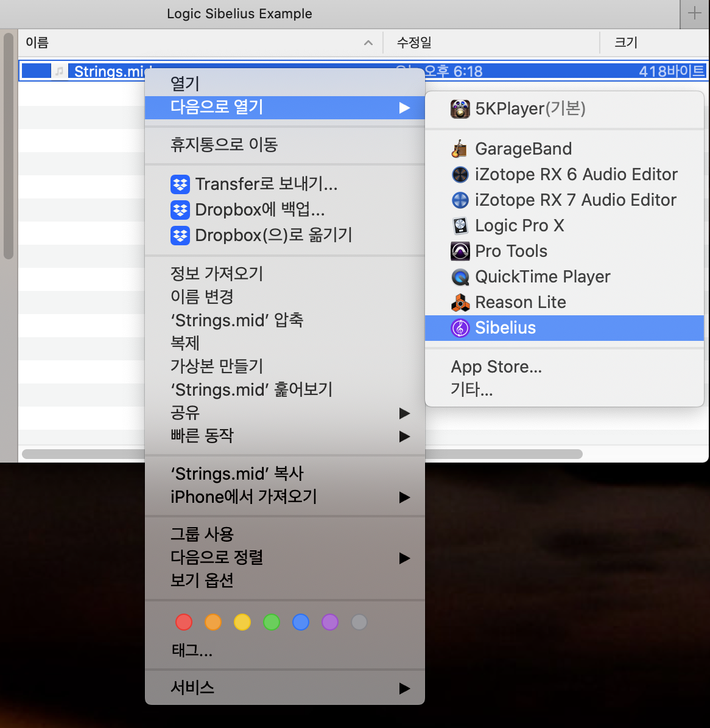The height and width of the screenshot is (728, 710).
Task: Click Dropbox icon next to Dropbox에 백업
Action: [180, 210]
